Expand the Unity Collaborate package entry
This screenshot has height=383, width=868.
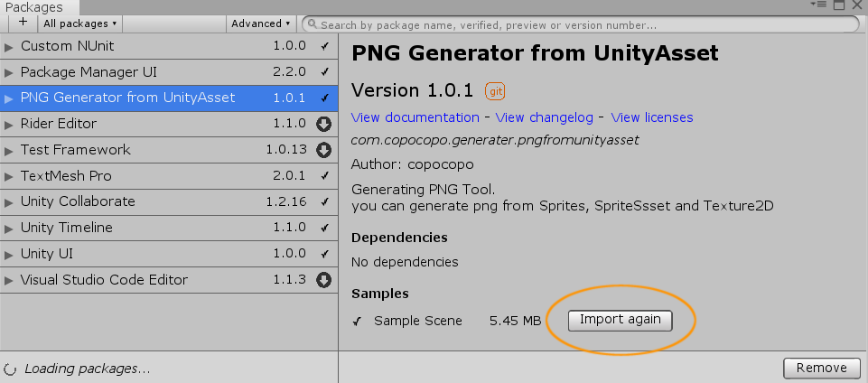tap(9, 201)
